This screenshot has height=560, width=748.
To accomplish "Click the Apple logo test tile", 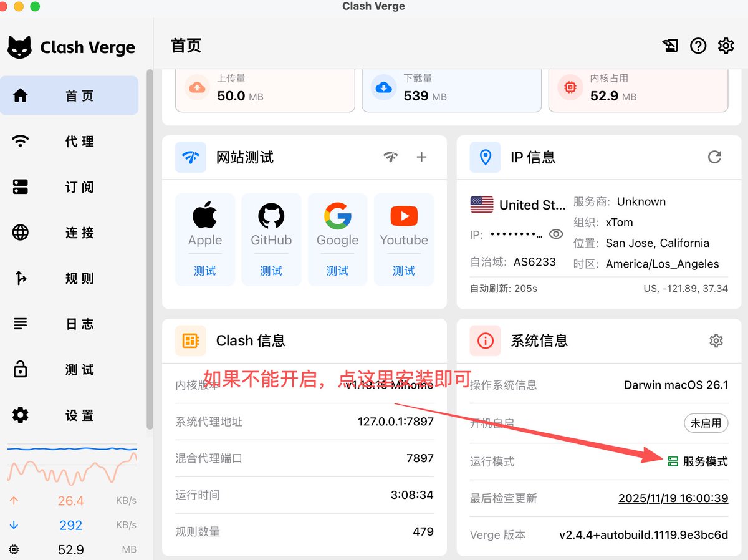I will coord(204,216).
